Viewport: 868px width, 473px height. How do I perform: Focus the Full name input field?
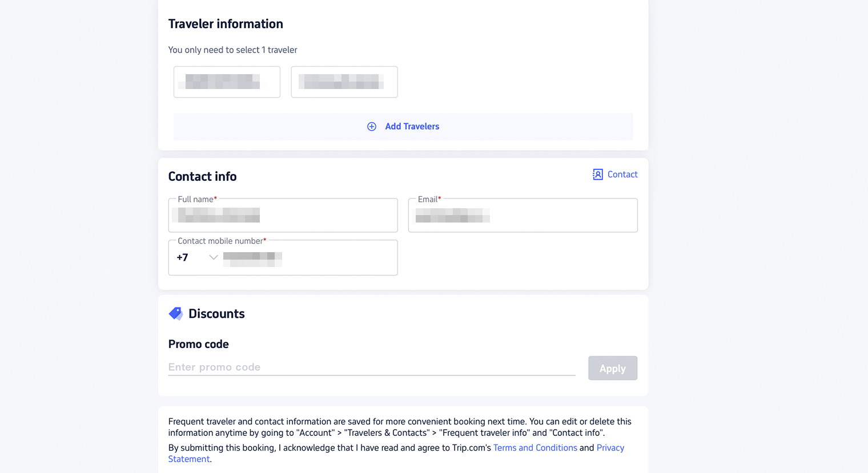[283, 215]
